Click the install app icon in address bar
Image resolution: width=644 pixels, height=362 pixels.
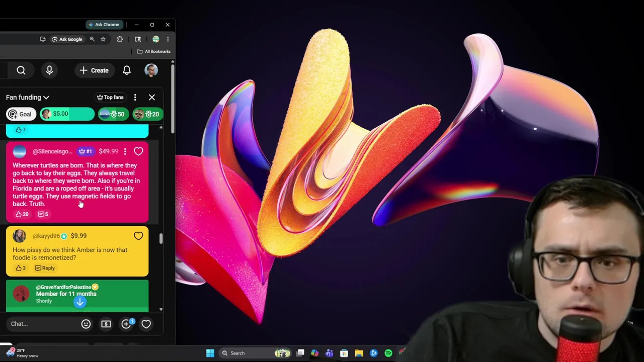tap(43, 39)
